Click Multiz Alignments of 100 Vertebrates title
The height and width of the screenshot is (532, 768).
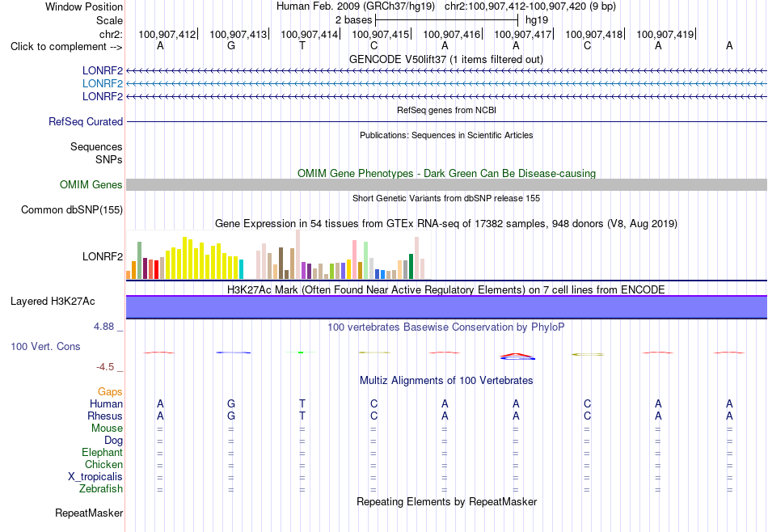coord(446,380)
